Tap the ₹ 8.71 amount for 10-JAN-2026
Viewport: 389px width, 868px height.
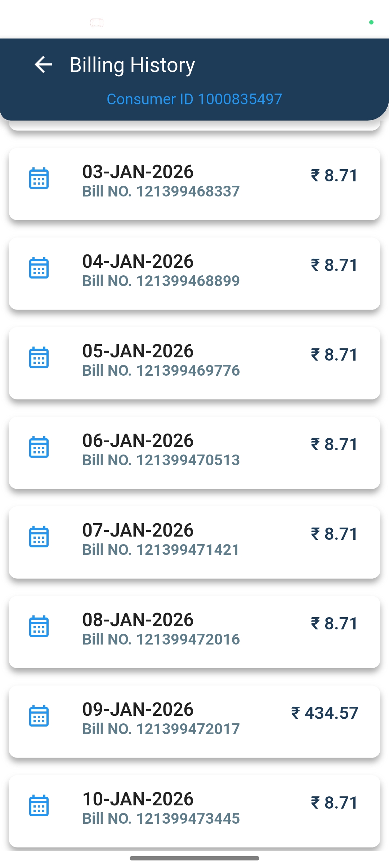pos(334,803)
